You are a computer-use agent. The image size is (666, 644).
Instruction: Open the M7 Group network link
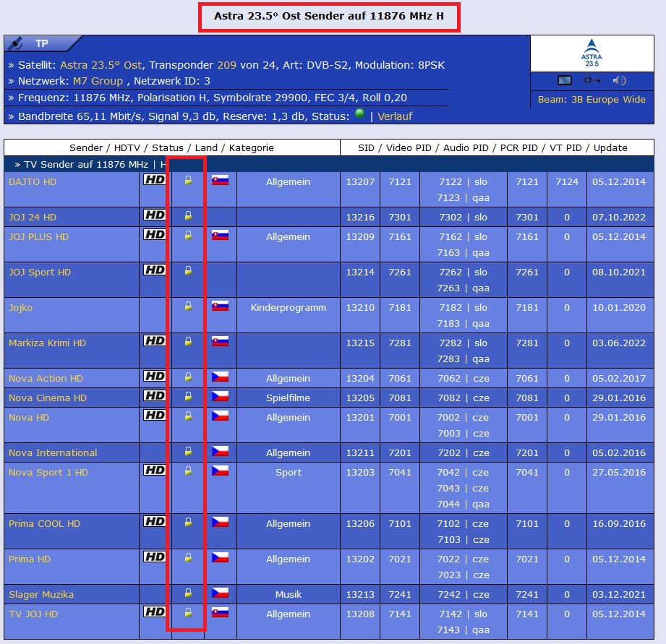(98, 81)
